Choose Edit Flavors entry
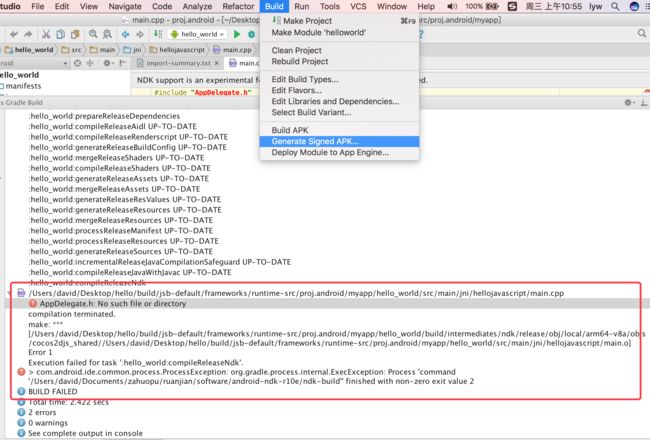This screenshot has width=650, height=440. tap(339, 90)
